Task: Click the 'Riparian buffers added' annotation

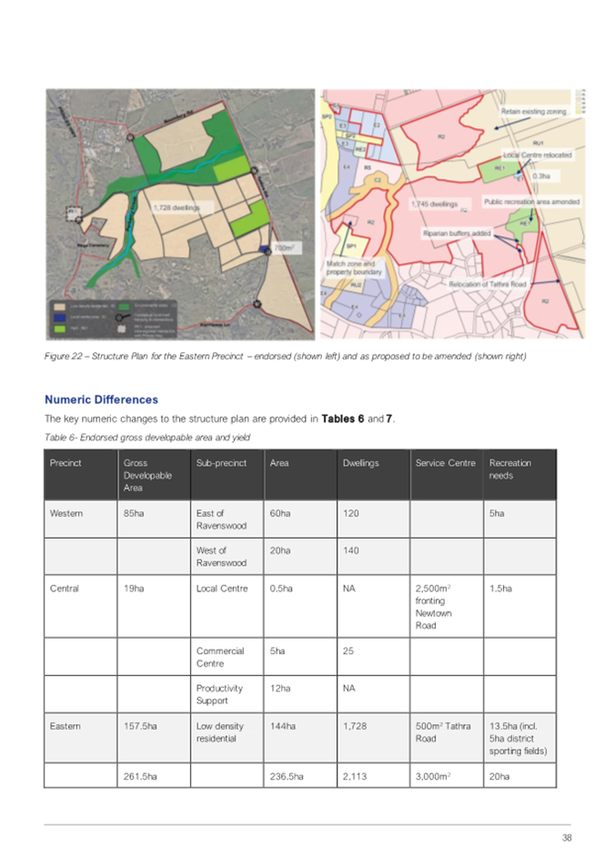Action: (x=458, y=233)
